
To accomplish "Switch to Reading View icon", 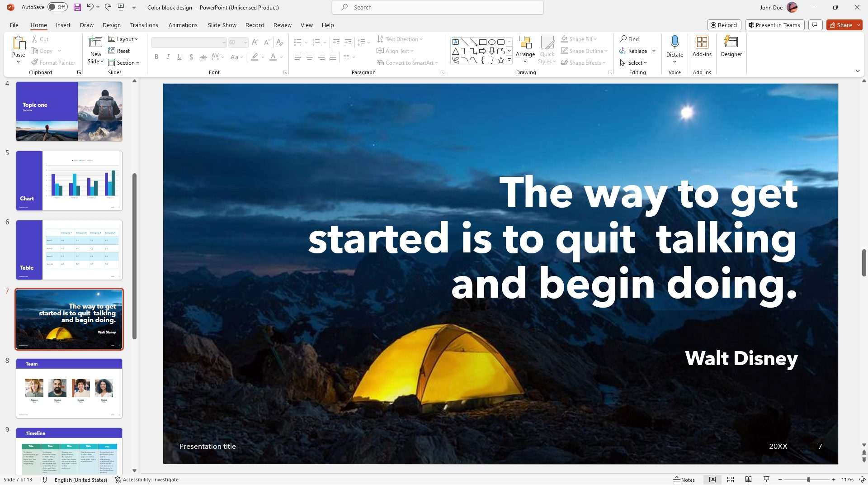I will tap(748, 480).
